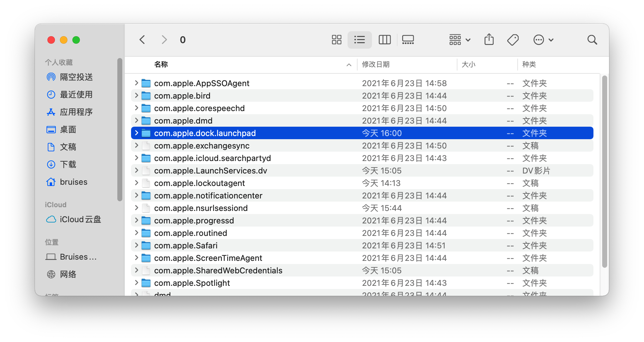This screenshot has height=342, width=644.
Task: Click the DV影片 kind cell
Action: point(536,171)
